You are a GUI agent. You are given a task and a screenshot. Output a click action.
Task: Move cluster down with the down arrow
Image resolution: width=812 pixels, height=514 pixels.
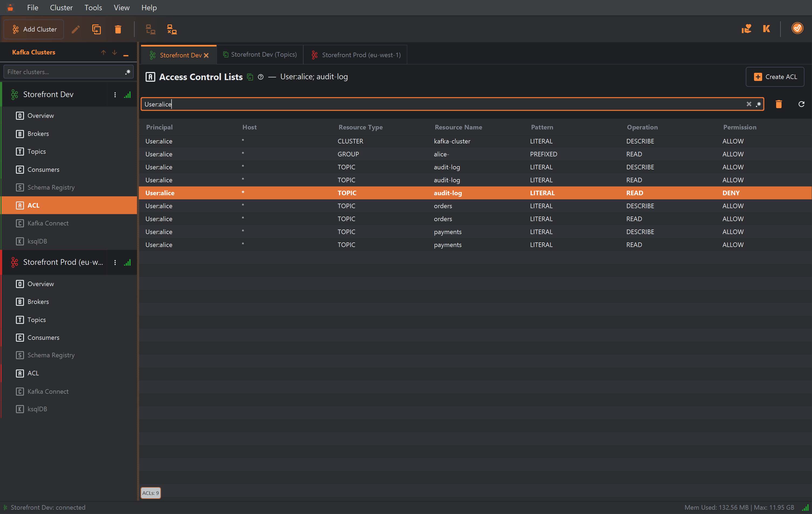coord(115,52)
